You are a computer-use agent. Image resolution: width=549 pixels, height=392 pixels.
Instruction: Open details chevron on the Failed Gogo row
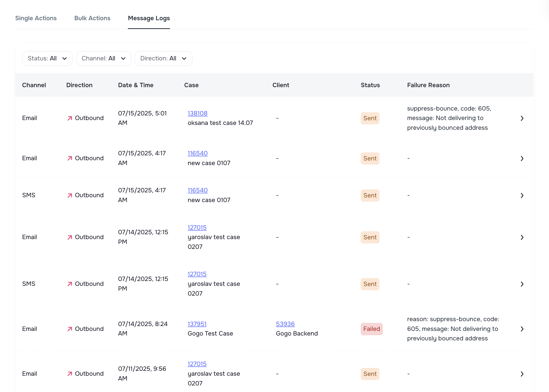(x=522, y=329)
